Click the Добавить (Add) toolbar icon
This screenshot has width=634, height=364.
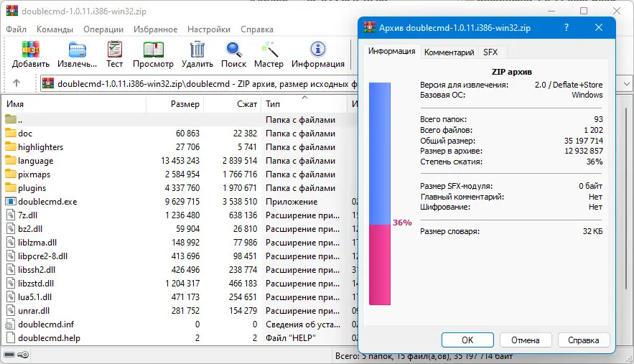[31, 50]
